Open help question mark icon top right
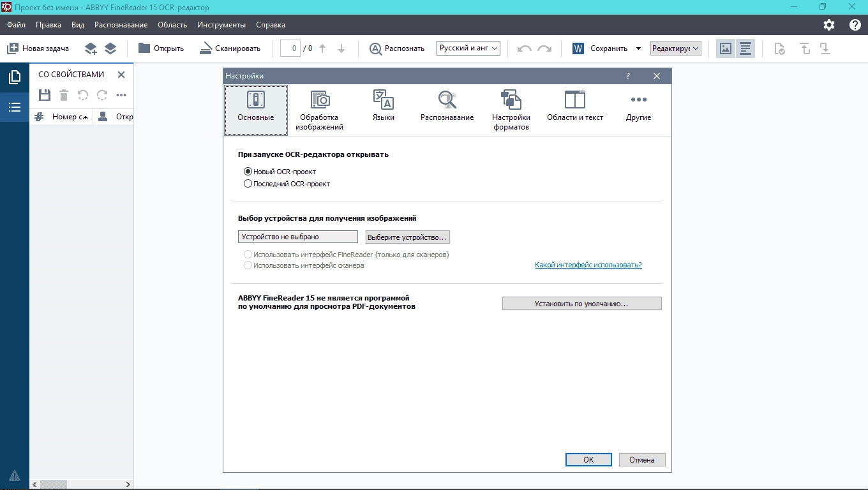The width and height of the screenshot is (868, 490). [x=855, y=25]
